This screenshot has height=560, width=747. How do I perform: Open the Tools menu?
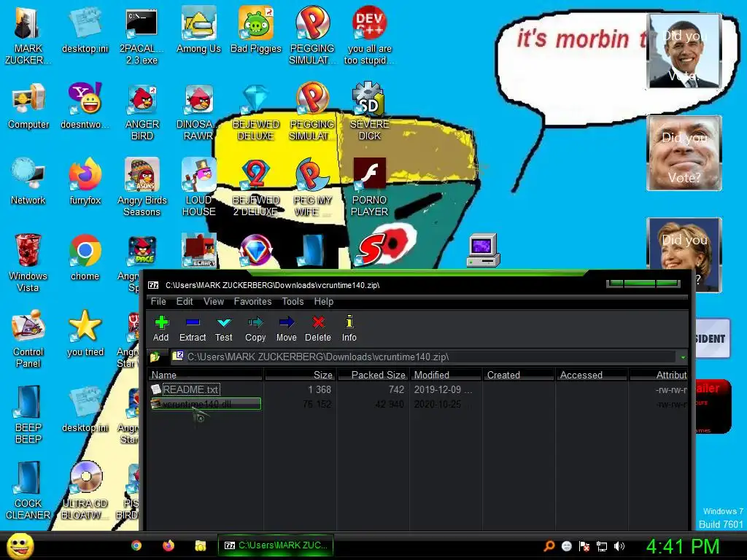pos(293,301)
